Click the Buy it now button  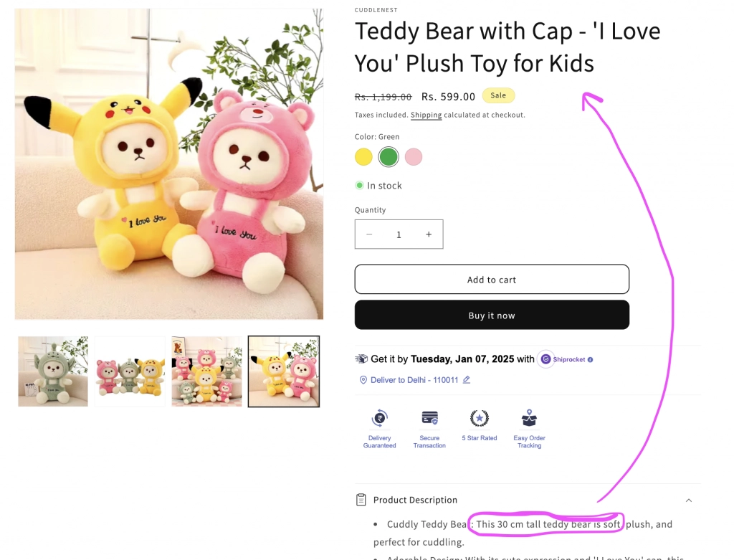(492, 315)
